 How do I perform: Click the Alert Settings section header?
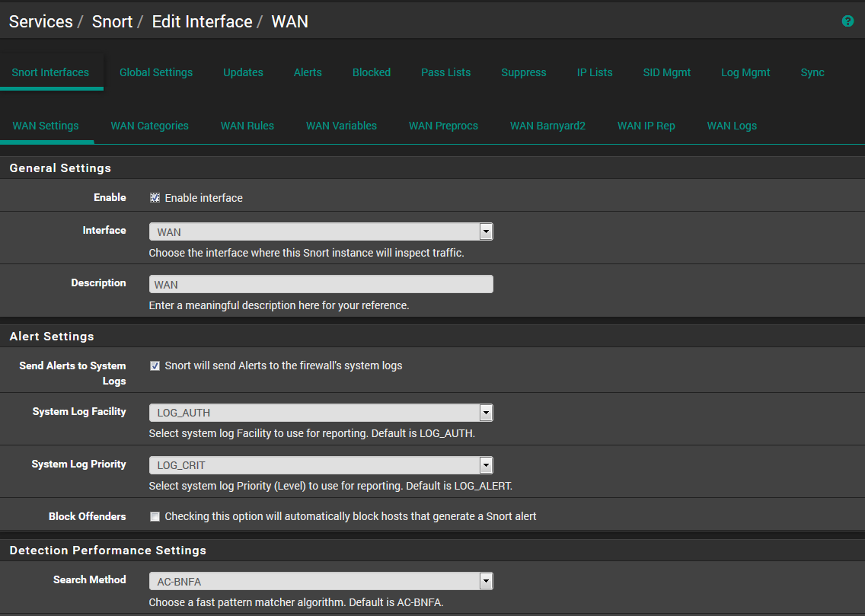click(x=52, y=337)
